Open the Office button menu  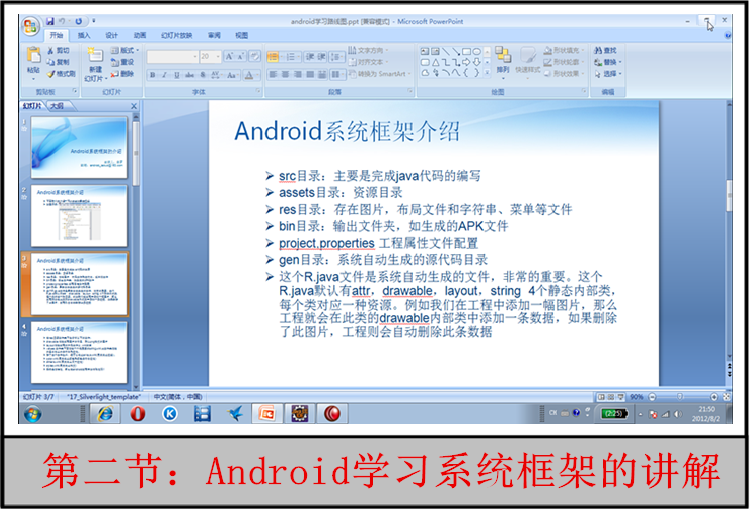30,26
